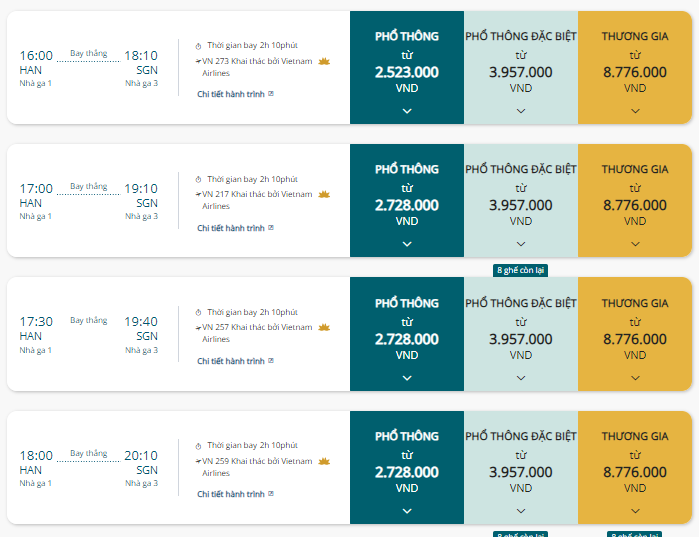The height and width of the screenshot is (537, 699).
Task: Click the clock icon on the 16:00 flight
Action: 198,46
